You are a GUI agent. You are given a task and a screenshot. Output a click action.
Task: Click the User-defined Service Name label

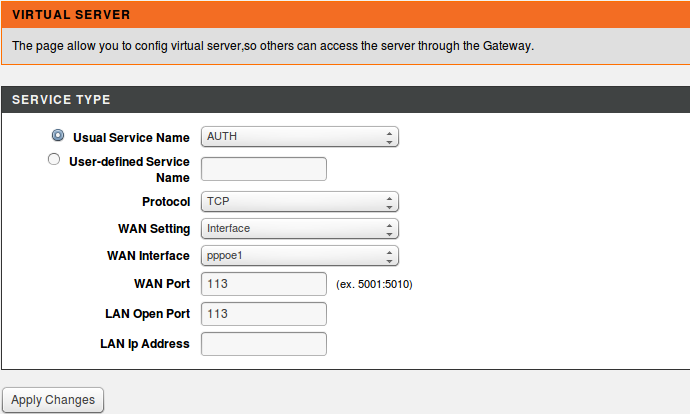click(129, 169)
